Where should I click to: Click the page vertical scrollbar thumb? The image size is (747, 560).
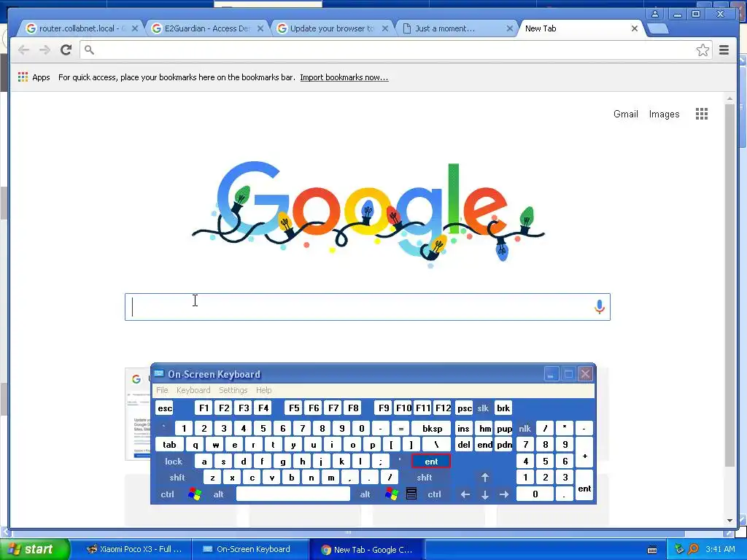[x=729, y=285]
